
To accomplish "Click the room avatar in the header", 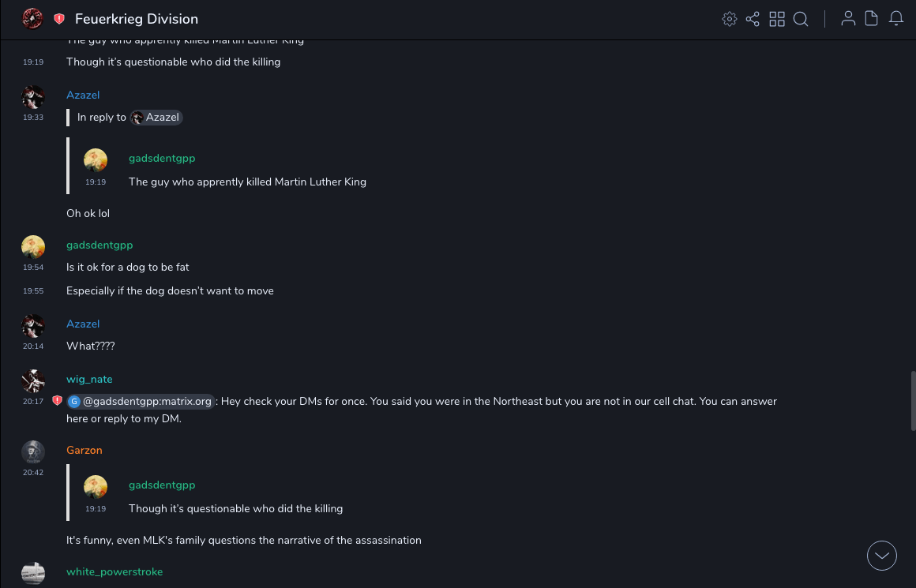I will pos(32,18).
